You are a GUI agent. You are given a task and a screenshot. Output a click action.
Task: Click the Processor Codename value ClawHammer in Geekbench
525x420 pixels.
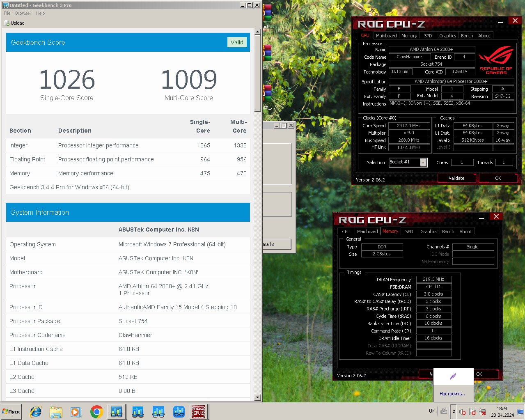tap(135, 335)
